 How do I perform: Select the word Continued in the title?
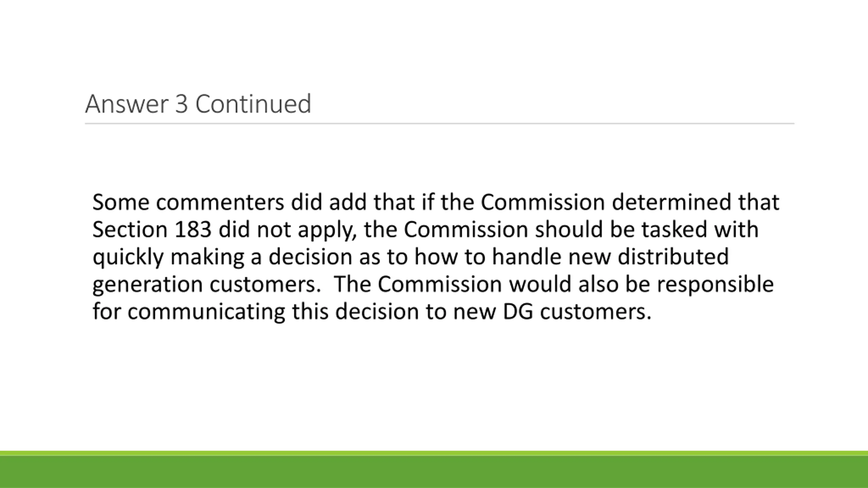253,104
